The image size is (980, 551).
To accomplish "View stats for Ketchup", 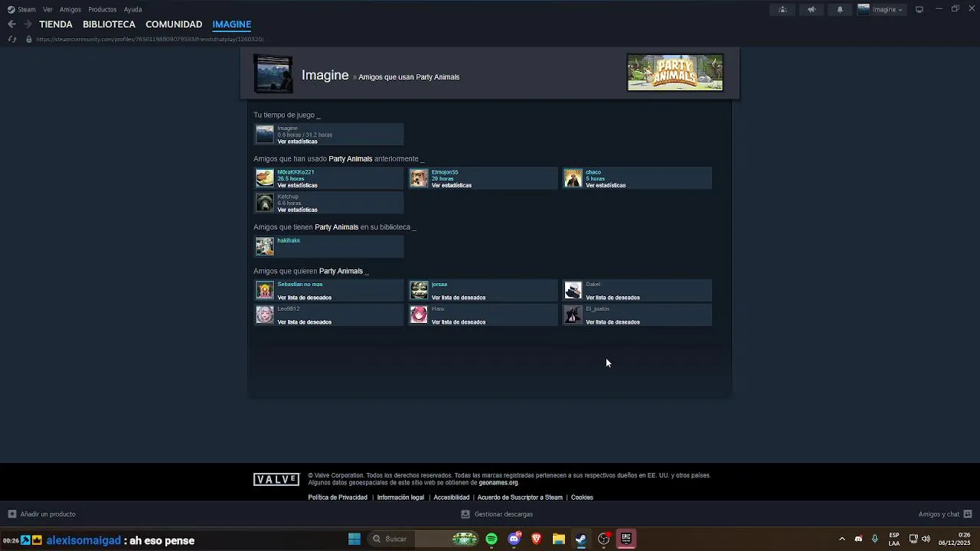I will tap(297, 210).
